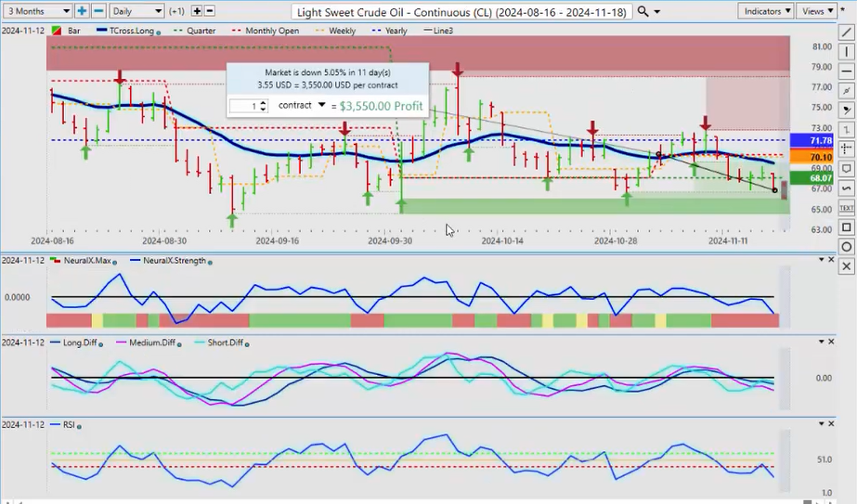Image resolution: width=857 pixels, height=504 pixels.
Task: Click blue plus to extend time range
Action: click(x=82, y=11)
